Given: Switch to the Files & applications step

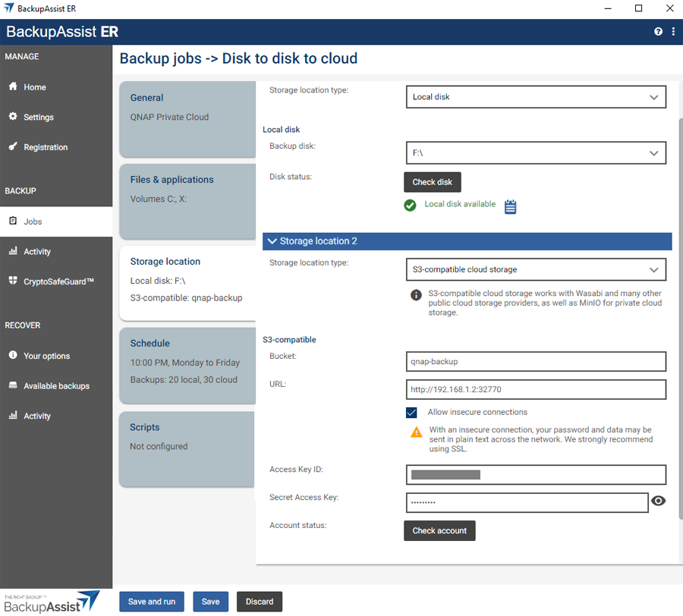Looking at the screenshot, I should 187,201.
